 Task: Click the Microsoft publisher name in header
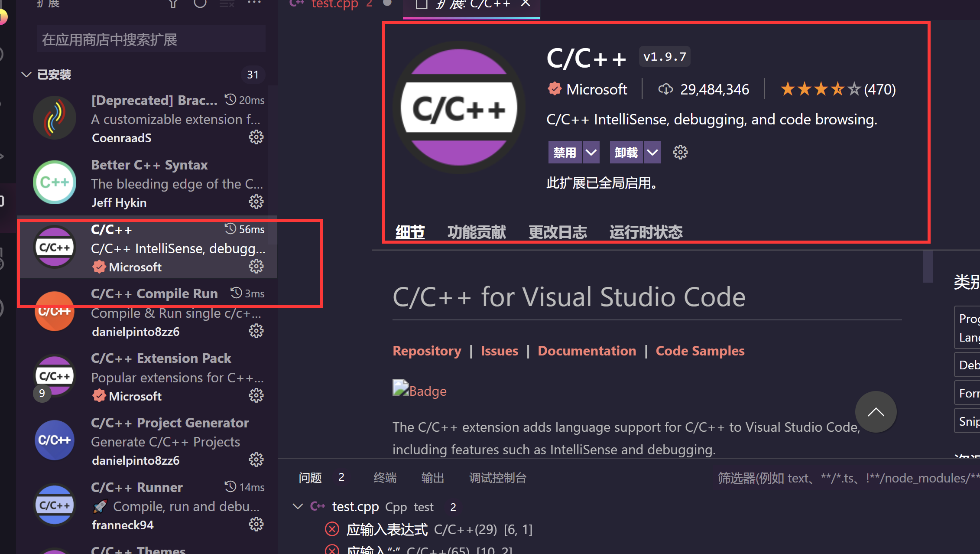tap(597, 89)
